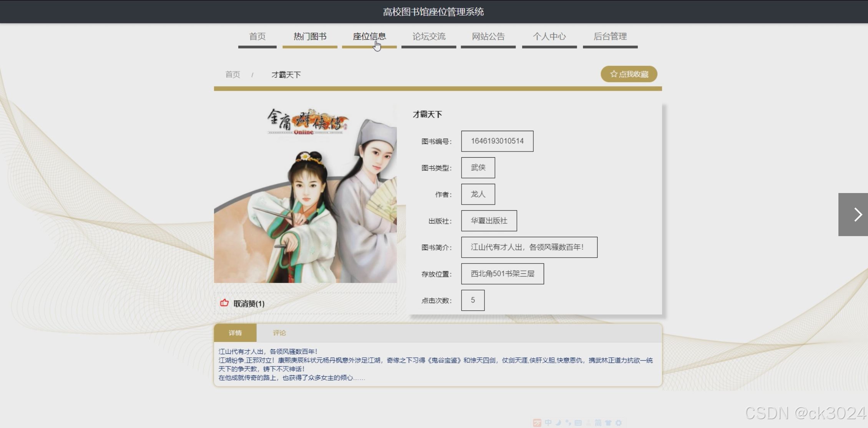The height and width of the screenshot is (428, 868).
Task: Switch to the 评论 tab
Action: tap(279, 333)
